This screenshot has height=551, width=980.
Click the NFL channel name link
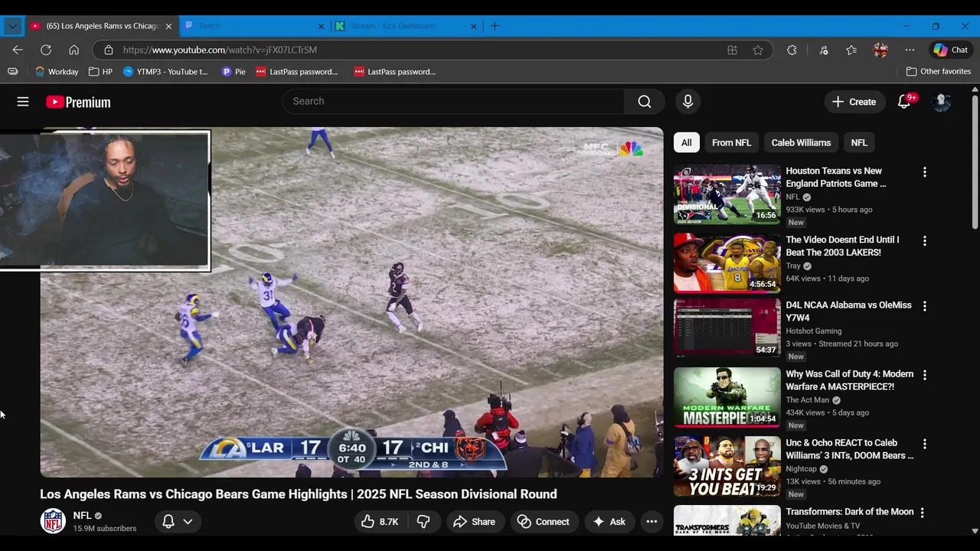click(82, 516)
